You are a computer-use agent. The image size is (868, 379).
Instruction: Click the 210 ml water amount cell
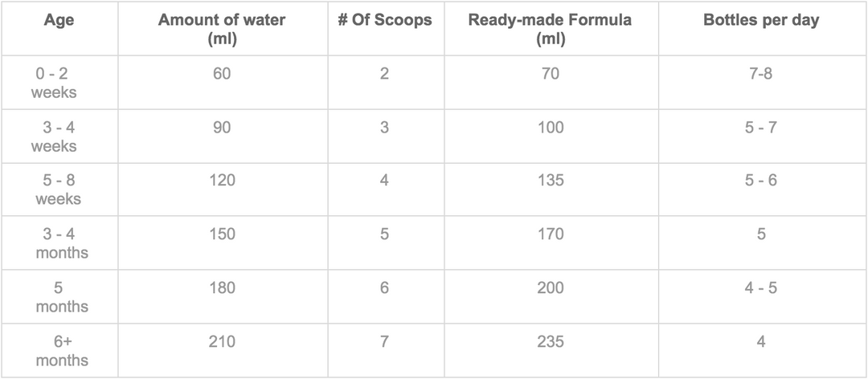[221, 342]
